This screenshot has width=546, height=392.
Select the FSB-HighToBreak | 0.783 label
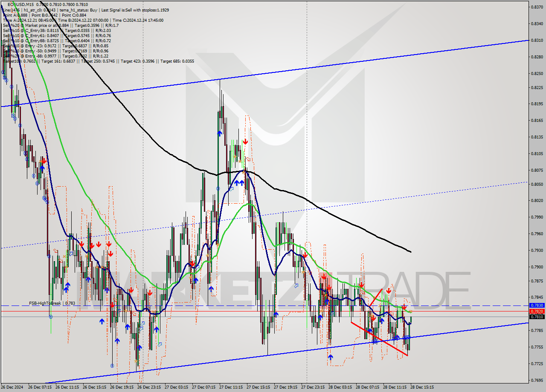[x=52, y=303]
